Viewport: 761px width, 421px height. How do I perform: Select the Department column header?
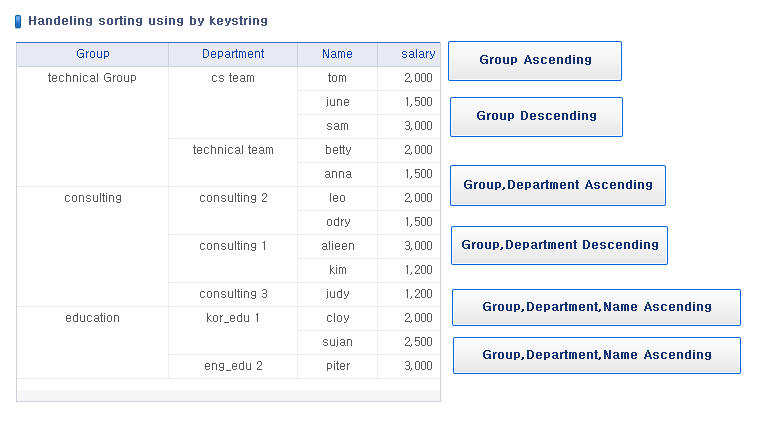pyautogui.click(x=233, y=54)
